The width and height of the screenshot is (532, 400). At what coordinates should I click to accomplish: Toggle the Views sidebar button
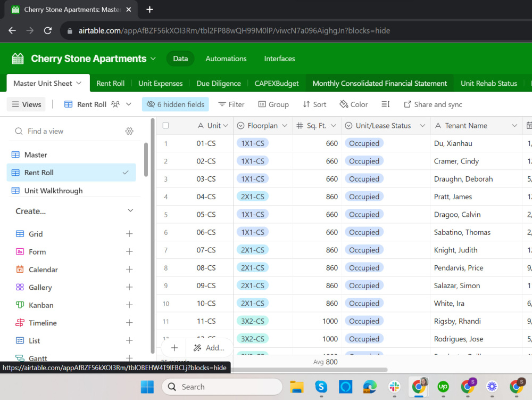(x=27, y=104)
